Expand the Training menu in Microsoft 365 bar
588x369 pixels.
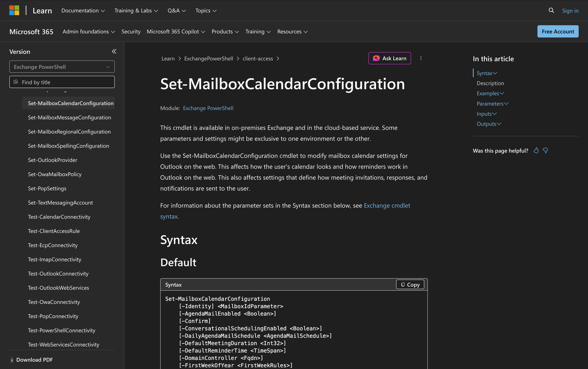(x=258, y=31)
